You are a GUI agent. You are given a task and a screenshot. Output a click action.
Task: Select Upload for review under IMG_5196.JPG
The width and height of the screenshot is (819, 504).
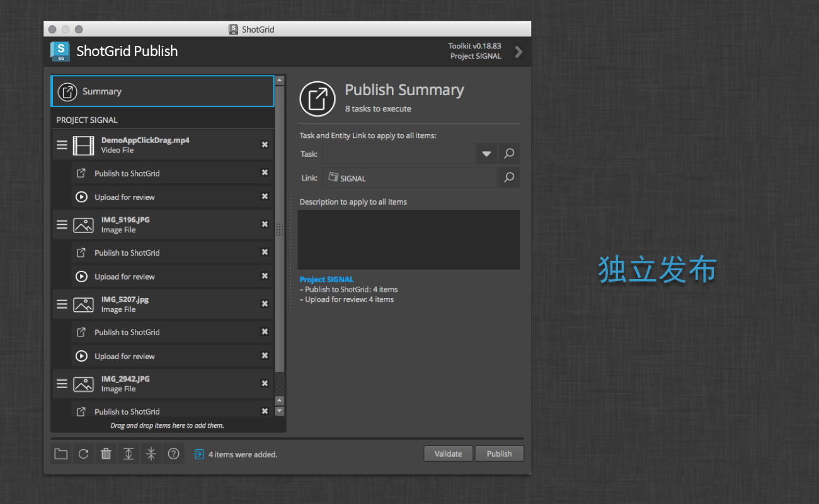[x=171, y=276]
